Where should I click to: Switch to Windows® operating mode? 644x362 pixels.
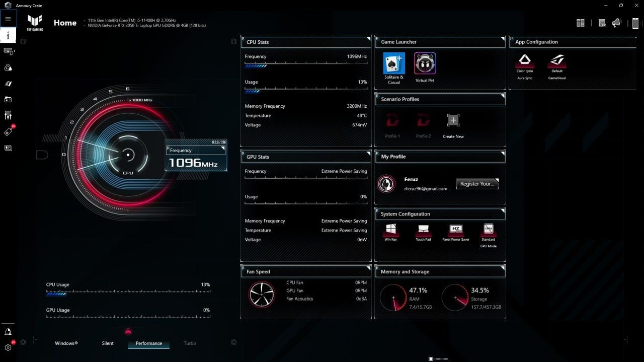point(66,343)
